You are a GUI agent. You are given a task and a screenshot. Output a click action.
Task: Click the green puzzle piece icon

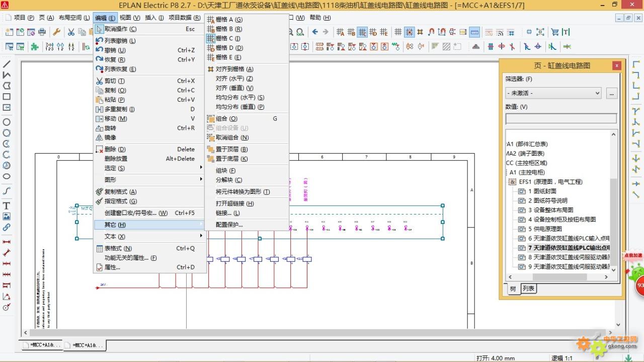pos(35,47)
